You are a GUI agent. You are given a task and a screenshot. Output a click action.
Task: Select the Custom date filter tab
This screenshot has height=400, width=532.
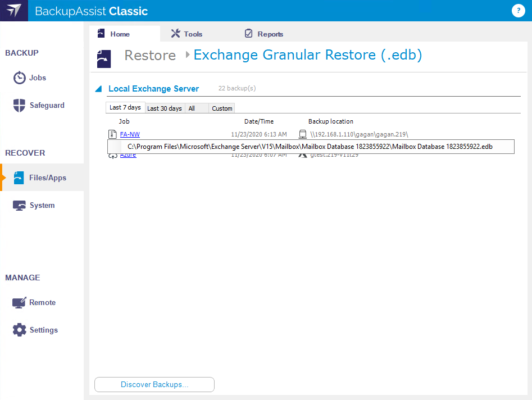(222, 108)
